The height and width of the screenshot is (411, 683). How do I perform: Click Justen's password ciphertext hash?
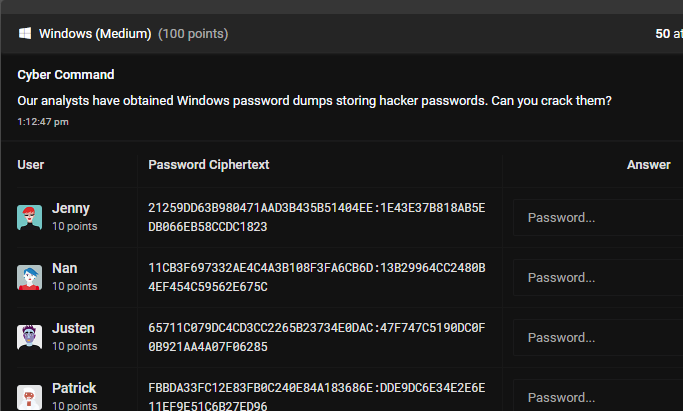coord(316,337)
